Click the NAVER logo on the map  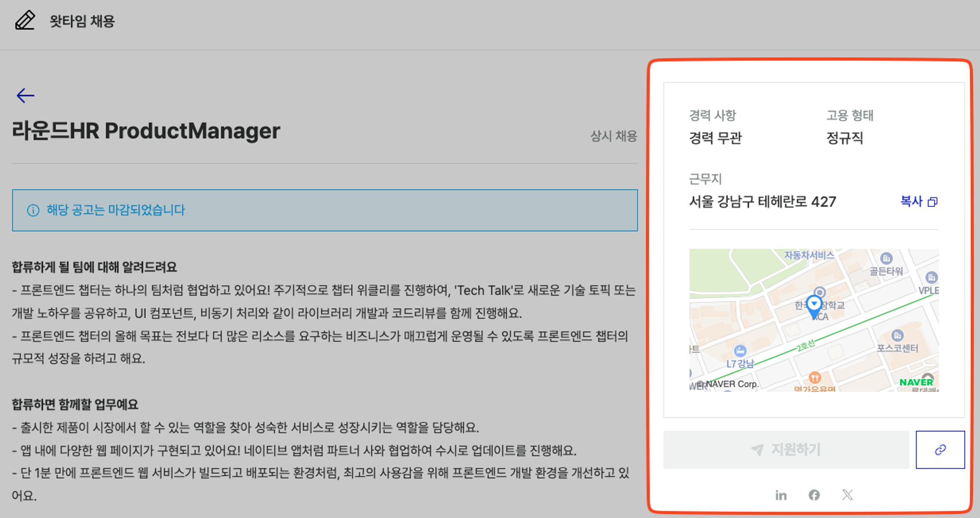916,382
